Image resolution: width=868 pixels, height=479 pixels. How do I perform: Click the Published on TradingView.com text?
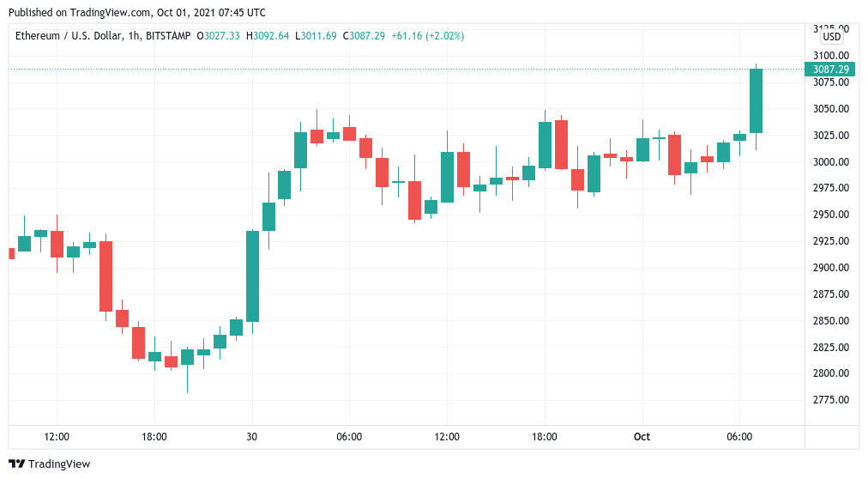point(136,13)
